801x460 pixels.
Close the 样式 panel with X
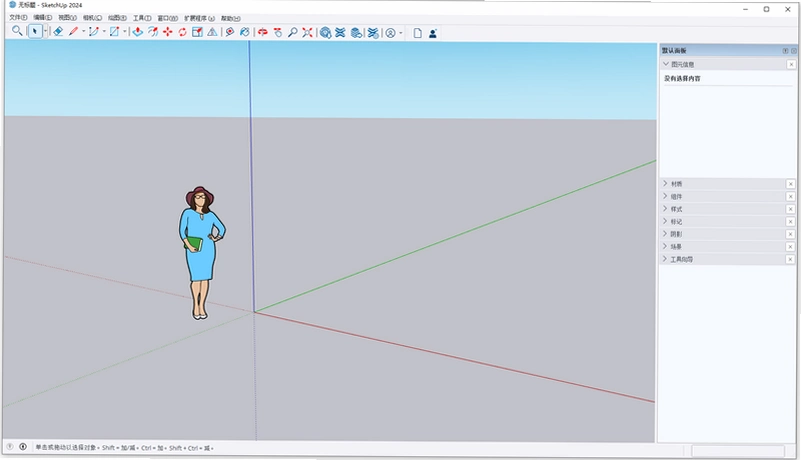[790, 209]
